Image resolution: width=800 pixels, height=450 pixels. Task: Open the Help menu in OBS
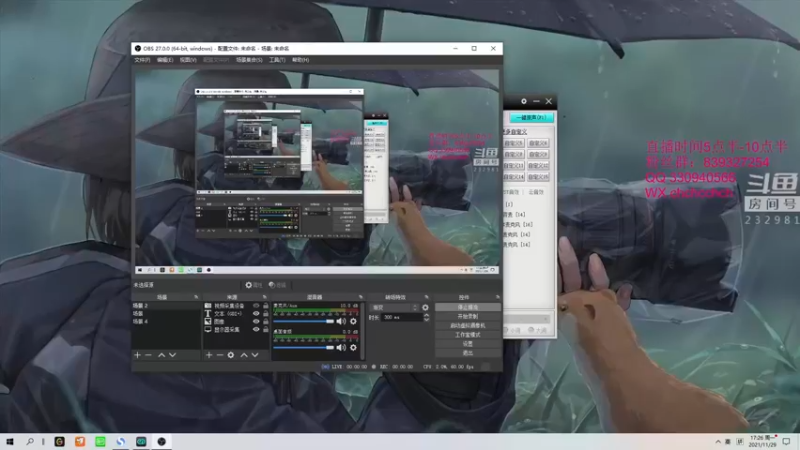click(x=301, y=60)
